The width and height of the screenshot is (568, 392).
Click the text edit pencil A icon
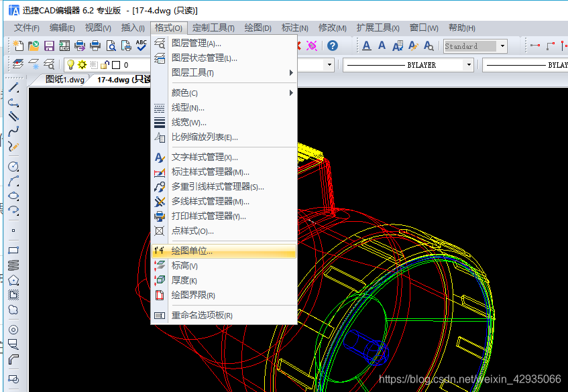413,46
